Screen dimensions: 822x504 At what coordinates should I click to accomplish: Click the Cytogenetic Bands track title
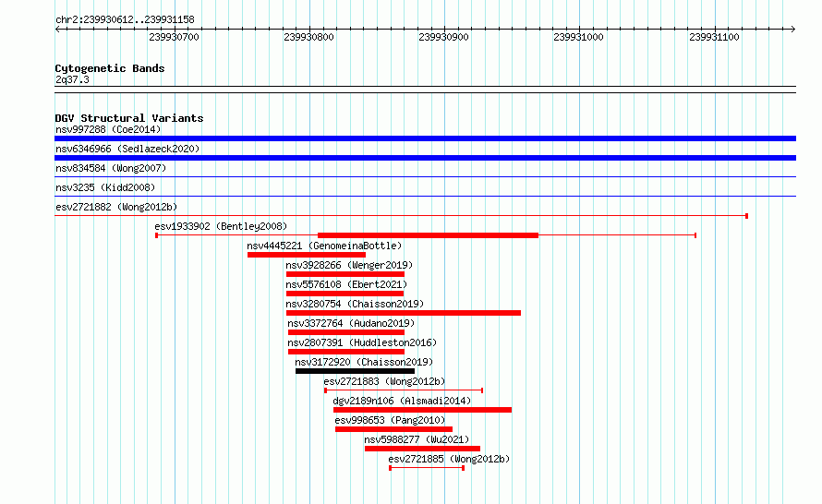coord(110,68)
